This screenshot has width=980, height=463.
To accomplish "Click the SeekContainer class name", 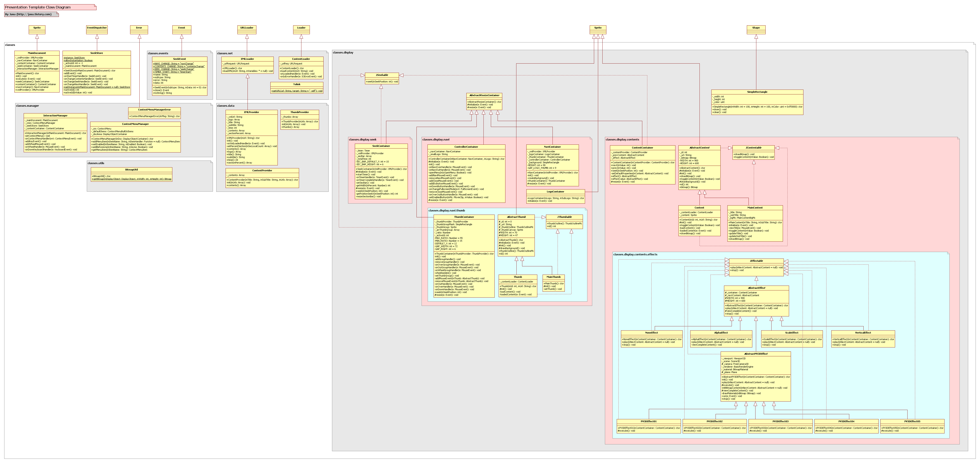I will click(381, 146).
